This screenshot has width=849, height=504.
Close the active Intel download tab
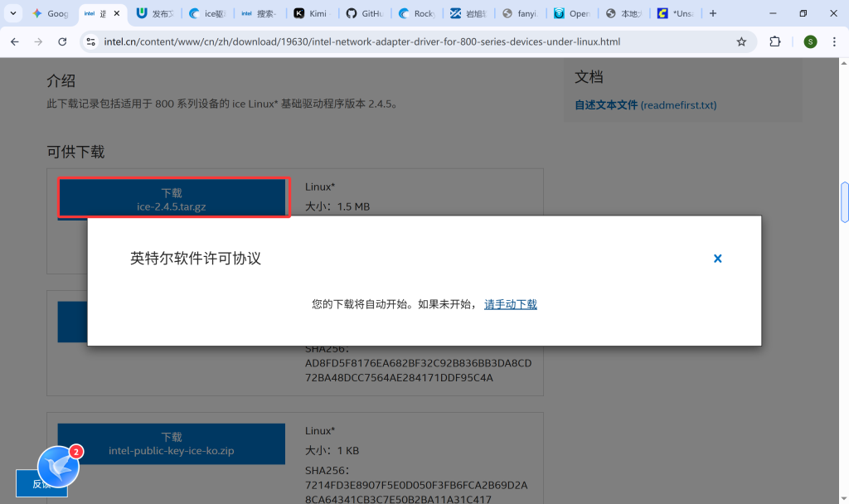tap(116, 14)
